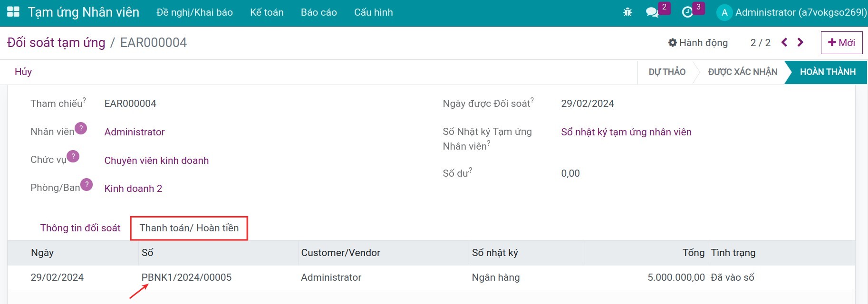Switch to Thanh toán/ Hoàn tiền tab
868x304 pixels.
click(189, 228)
